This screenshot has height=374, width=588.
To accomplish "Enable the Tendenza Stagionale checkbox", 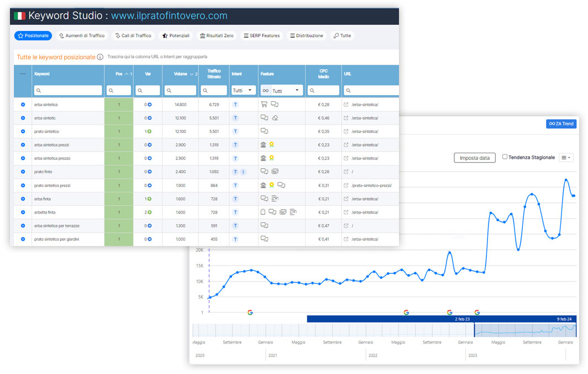I will (x=505, y=157).
